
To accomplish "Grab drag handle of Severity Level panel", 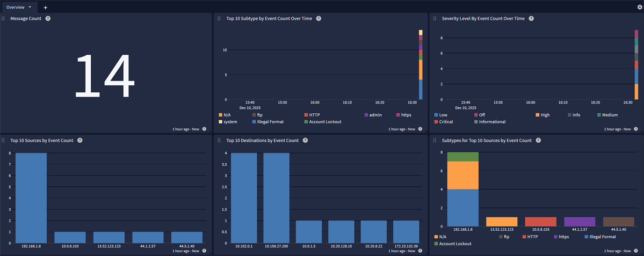I will 435,18.
